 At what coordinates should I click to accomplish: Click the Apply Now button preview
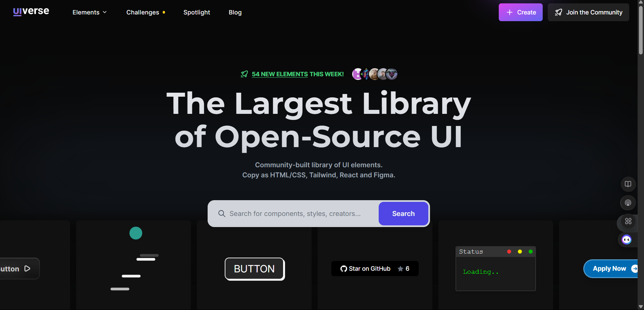click(610, 269)
